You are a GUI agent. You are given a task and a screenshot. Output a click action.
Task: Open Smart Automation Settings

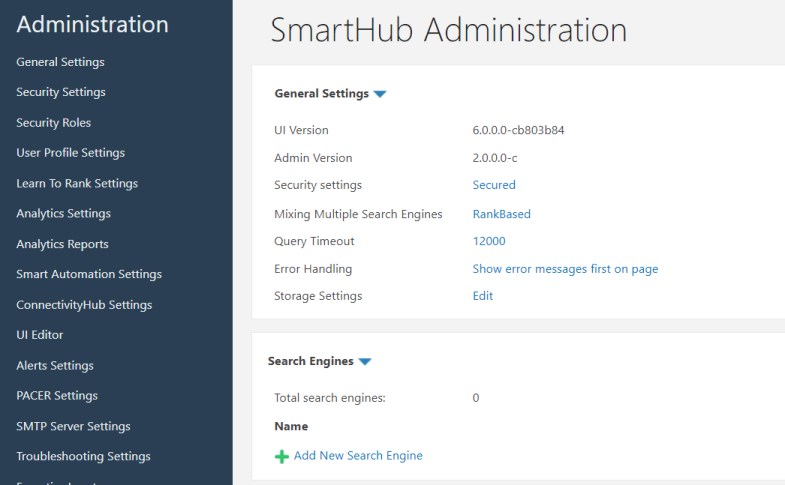click(89, 274)
